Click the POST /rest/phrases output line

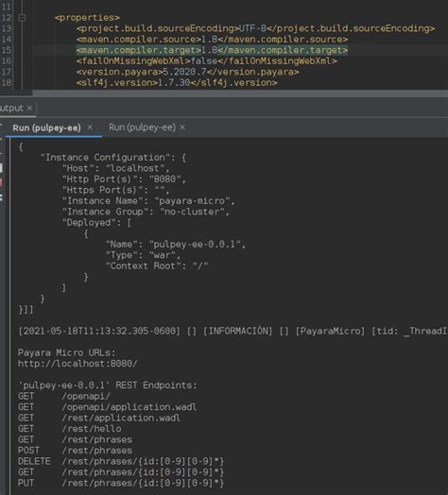[75, 451]
